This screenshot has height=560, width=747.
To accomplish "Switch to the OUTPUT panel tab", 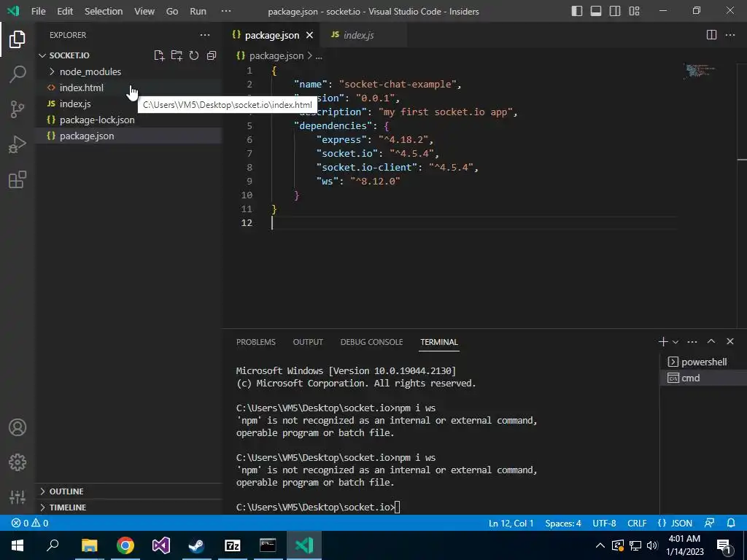I will pos(308,342).
